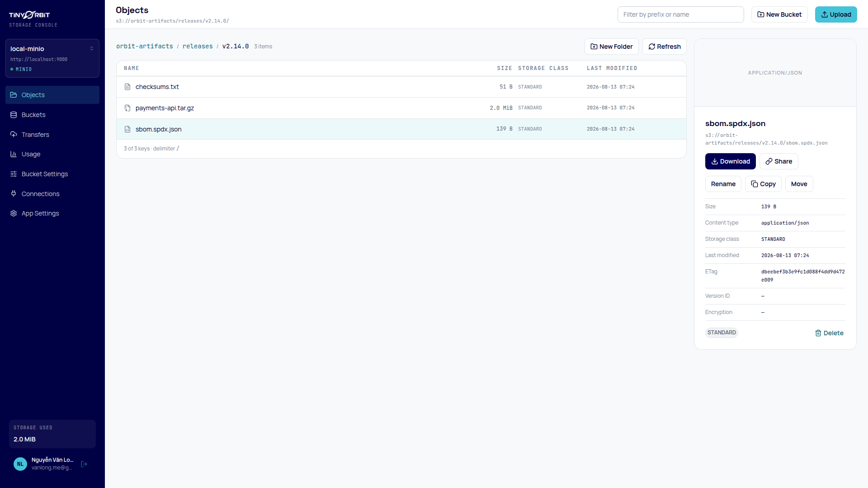Focus the Filter by prefix or name field

click(x=680, y=14)
